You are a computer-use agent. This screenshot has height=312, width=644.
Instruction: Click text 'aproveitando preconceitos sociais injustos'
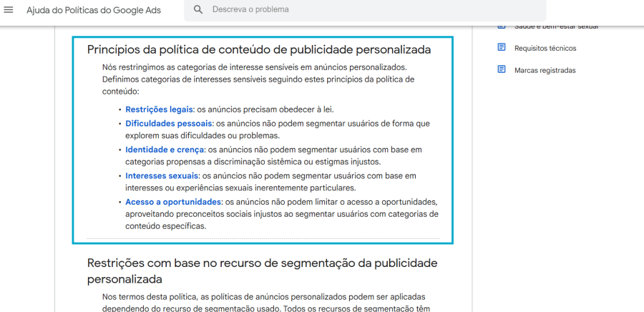(206, 214)
